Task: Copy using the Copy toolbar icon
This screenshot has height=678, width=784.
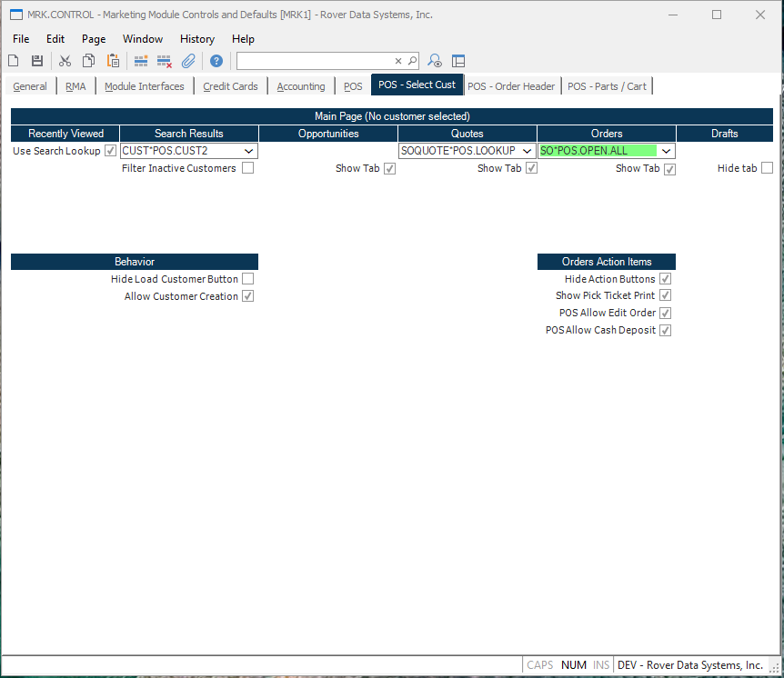Action: click(x=88, y=60)
